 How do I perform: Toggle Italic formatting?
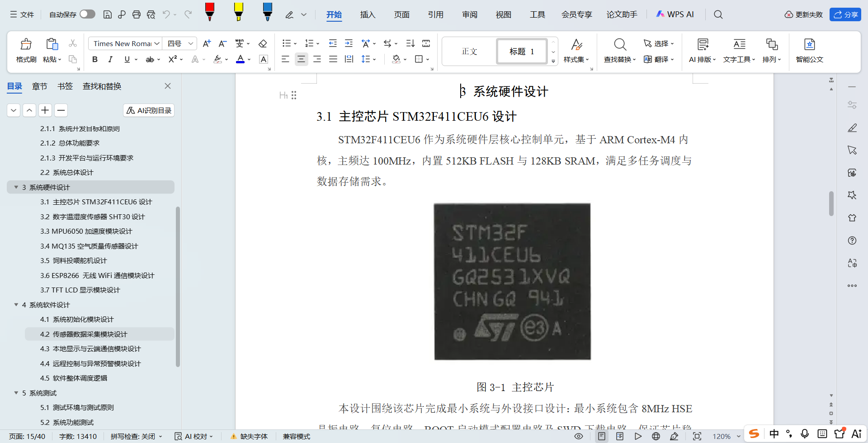(x=110, y=59)
